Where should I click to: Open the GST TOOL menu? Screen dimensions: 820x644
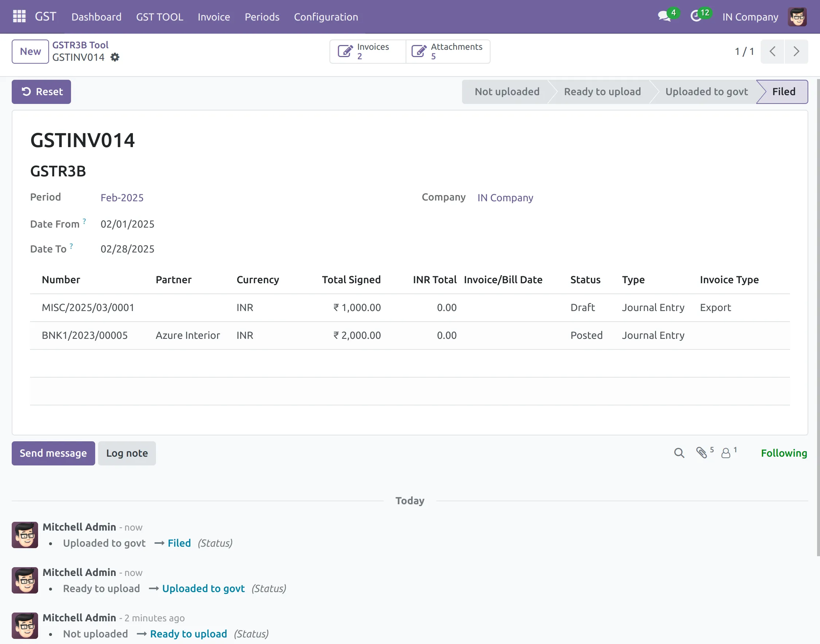(x=160, y=17)
